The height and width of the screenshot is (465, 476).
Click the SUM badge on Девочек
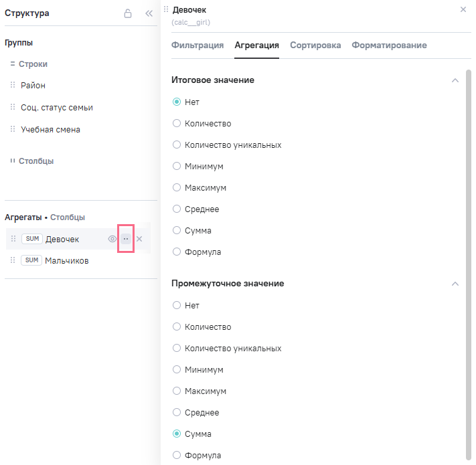[x=32, y=239]
